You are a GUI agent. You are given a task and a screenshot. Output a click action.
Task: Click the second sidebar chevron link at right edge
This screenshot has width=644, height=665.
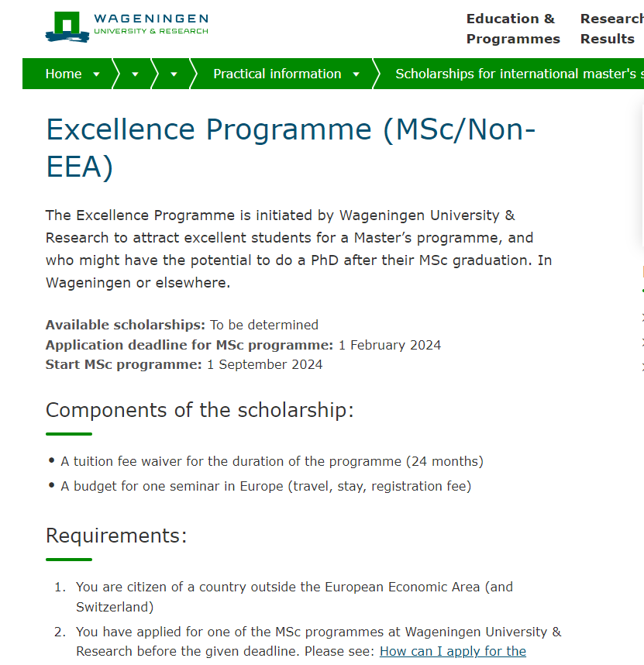(642, 341)
